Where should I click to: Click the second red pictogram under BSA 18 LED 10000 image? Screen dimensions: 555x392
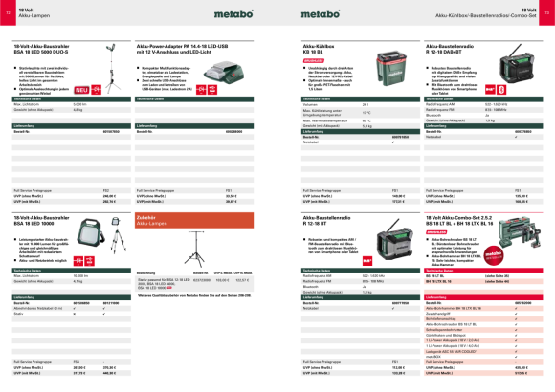(x=90, y=261)
